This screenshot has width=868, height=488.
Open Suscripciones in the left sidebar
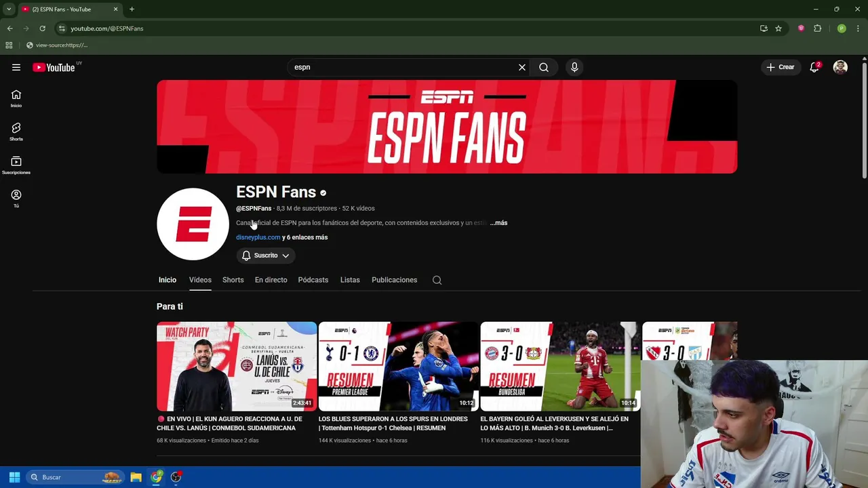coord(16,165)
